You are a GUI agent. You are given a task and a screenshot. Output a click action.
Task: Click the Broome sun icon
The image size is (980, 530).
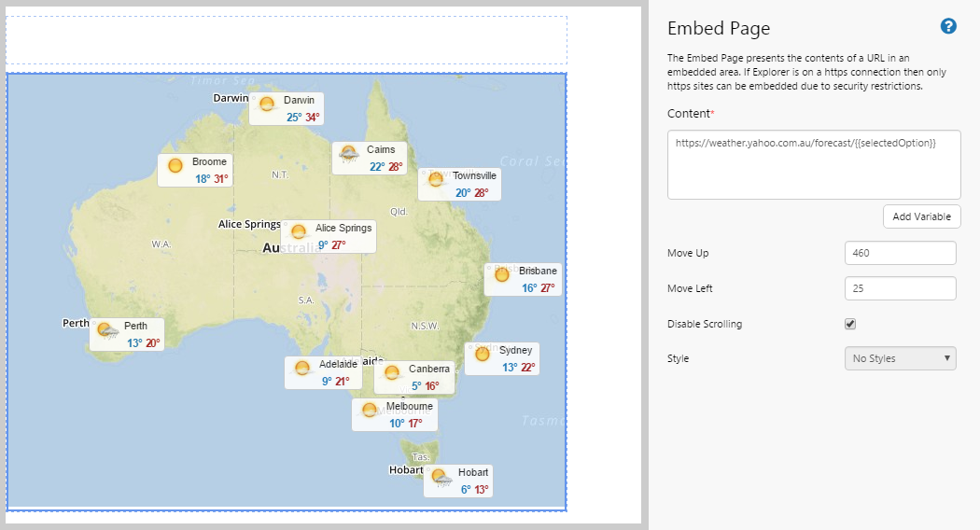(x=175, y=166)
